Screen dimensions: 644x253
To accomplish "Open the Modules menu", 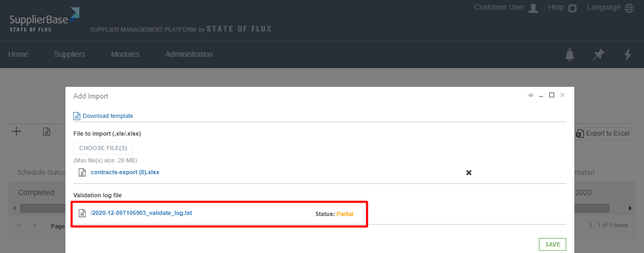I will tap(125, 54).
